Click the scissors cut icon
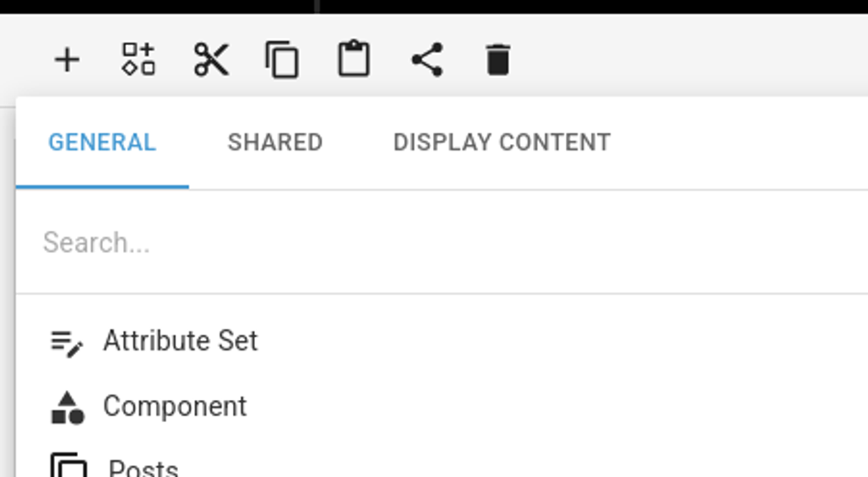This screenshot has height=477, width=868. tap(211, 60)
